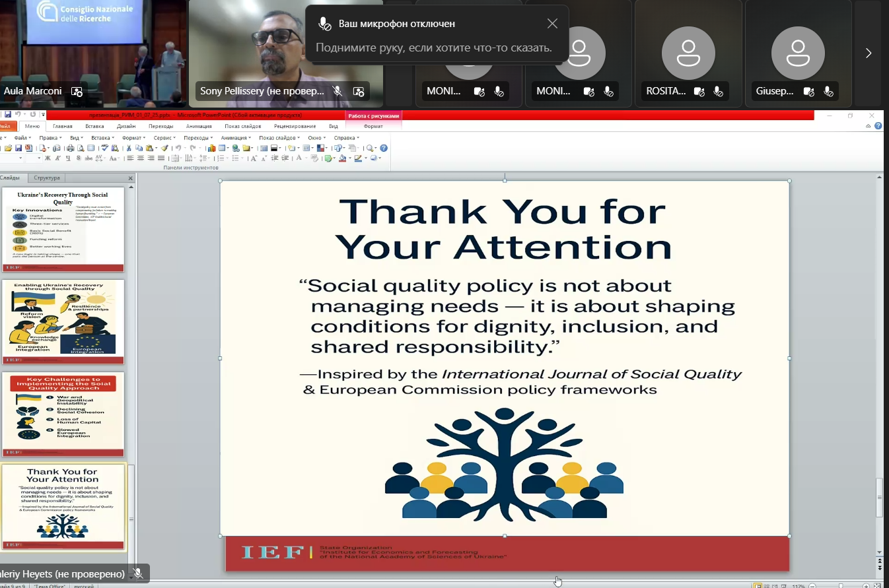The image size is (889, 588).
Task: Click the Open folder icon in classic toolbar
Action: [8, 148]
